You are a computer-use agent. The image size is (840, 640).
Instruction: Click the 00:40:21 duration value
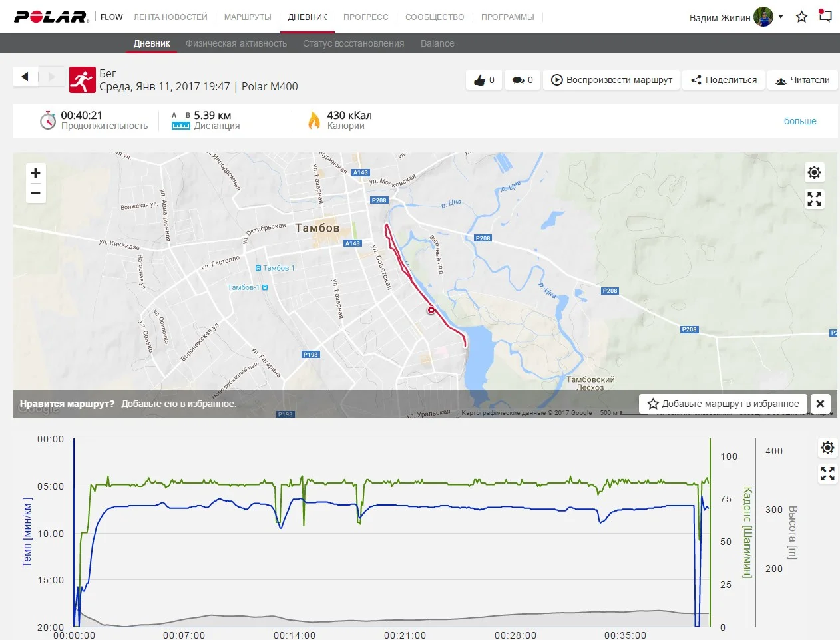[x=82, y=115]
